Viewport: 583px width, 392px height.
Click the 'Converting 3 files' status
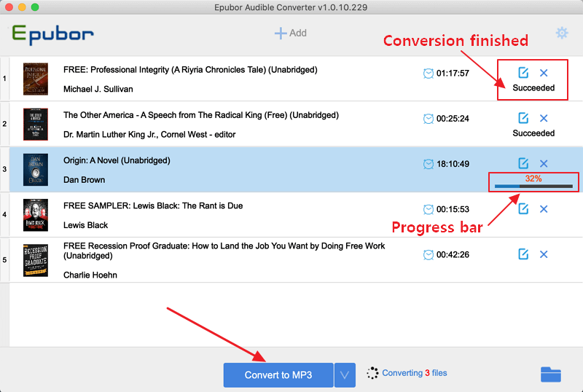[415, 373]
